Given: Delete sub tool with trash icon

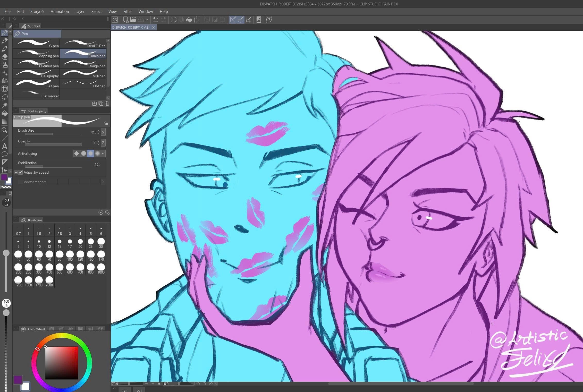Looking at the screenshot, I should pyautogui.click(x=107, y=104).
